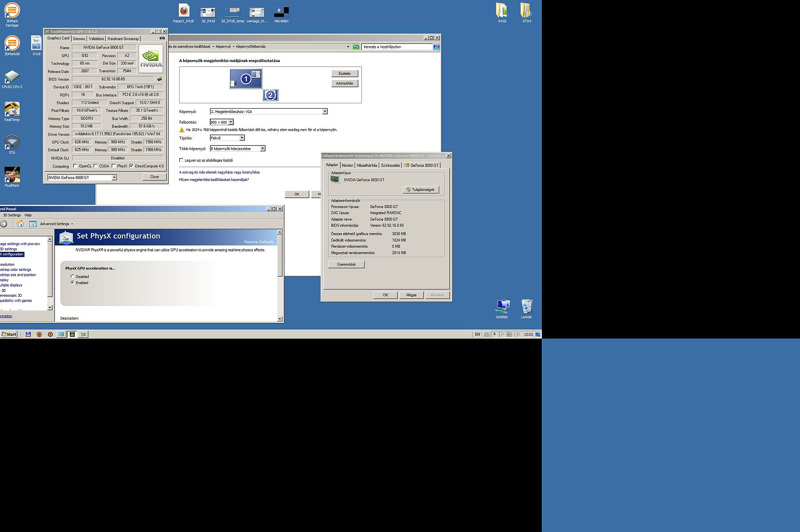
Task: Launch the CPUID CPU-Z shortcut
Action: [x=12, y=79]
